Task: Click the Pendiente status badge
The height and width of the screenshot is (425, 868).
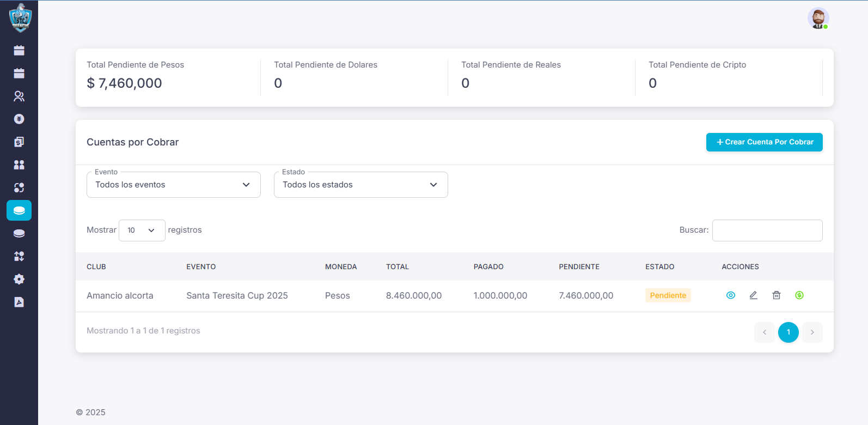Action: pyautogui.click(x=668, y=295)
